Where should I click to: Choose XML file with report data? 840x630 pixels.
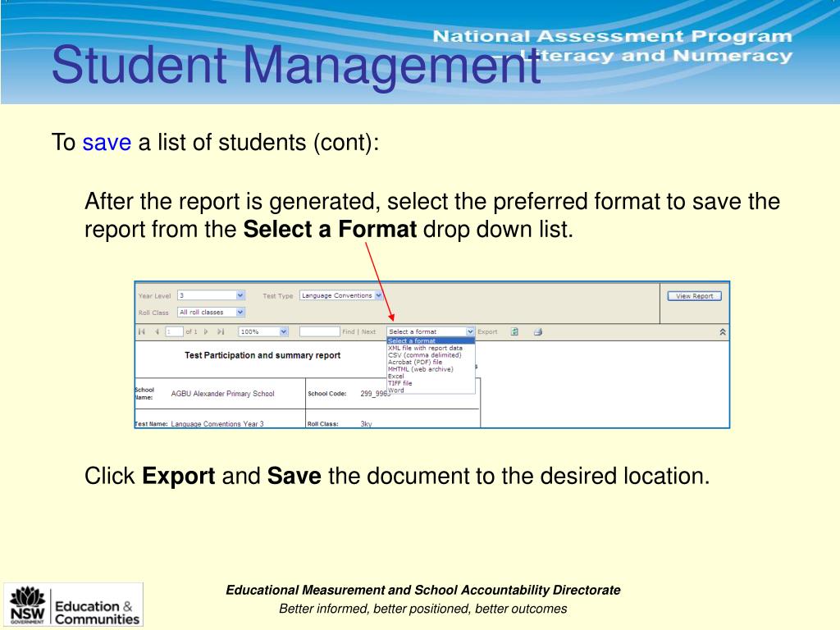click(426, 348)
